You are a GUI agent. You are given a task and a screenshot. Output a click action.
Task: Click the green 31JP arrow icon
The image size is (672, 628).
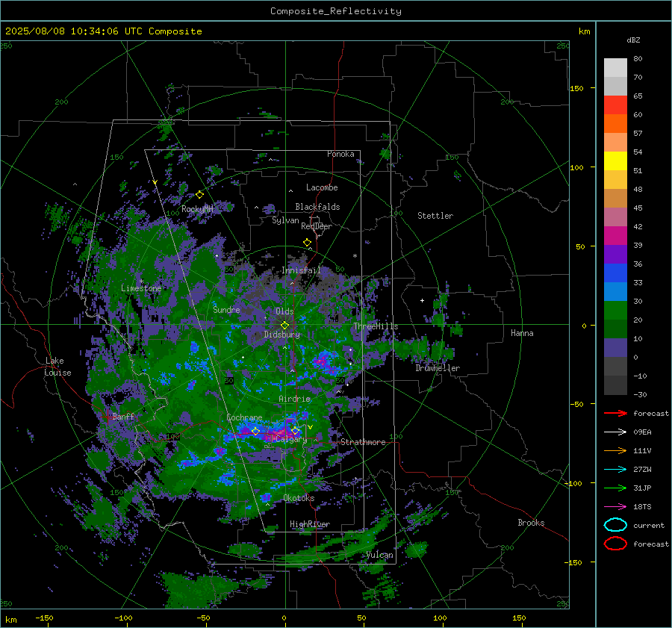[615, 488]
